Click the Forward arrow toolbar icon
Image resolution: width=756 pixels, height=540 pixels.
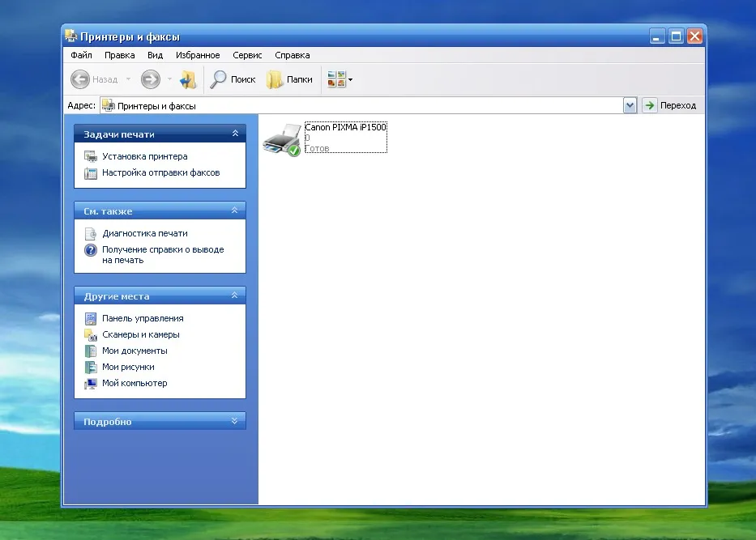[x=151, y=79]
